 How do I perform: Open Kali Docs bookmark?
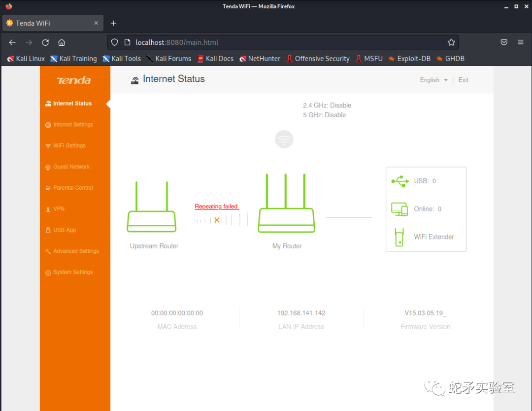click(x=215, y=59)
